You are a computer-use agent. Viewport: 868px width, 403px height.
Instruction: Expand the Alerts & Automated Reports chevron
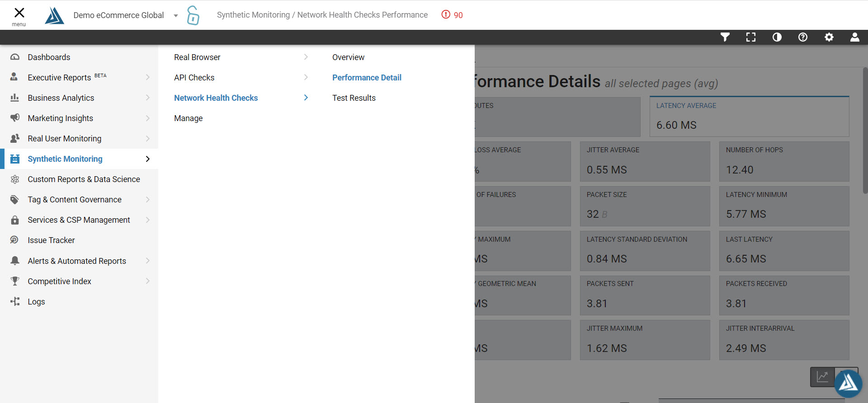pyautogui.click(x=148, y=261)
